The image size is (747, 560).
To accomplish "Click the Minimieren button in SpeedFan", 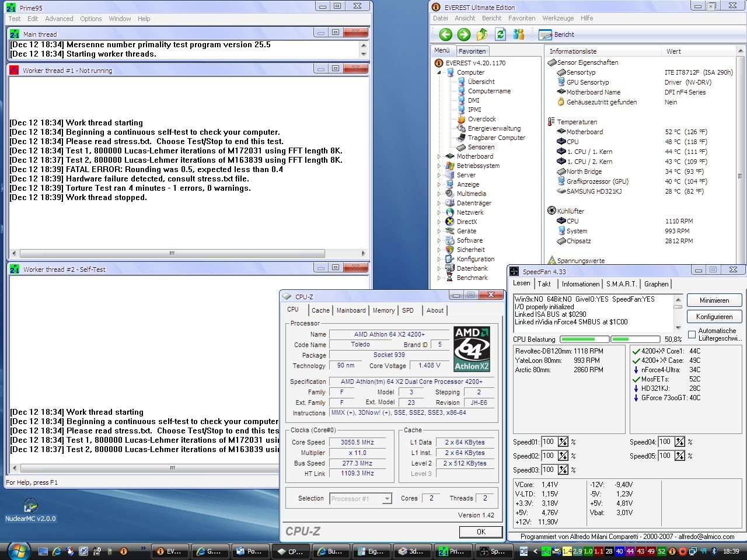I will coord(714,300).
